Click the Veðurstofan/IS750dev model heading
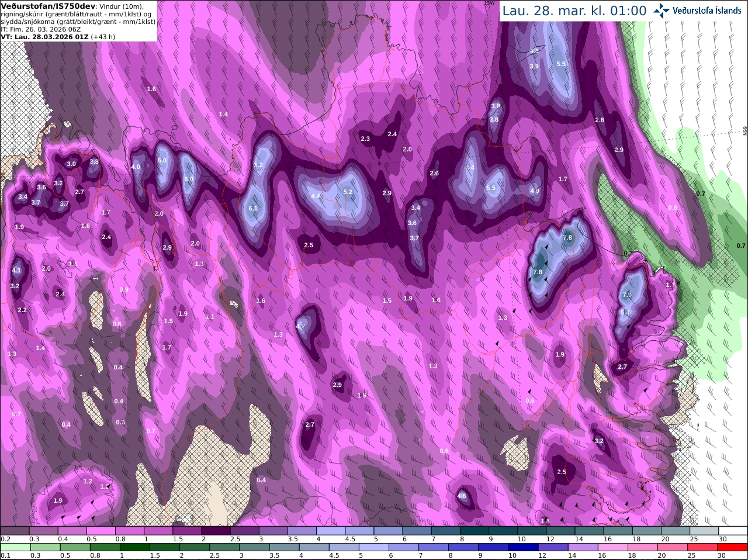The width and height of the screenshot is (748, 560). point(48,6)
